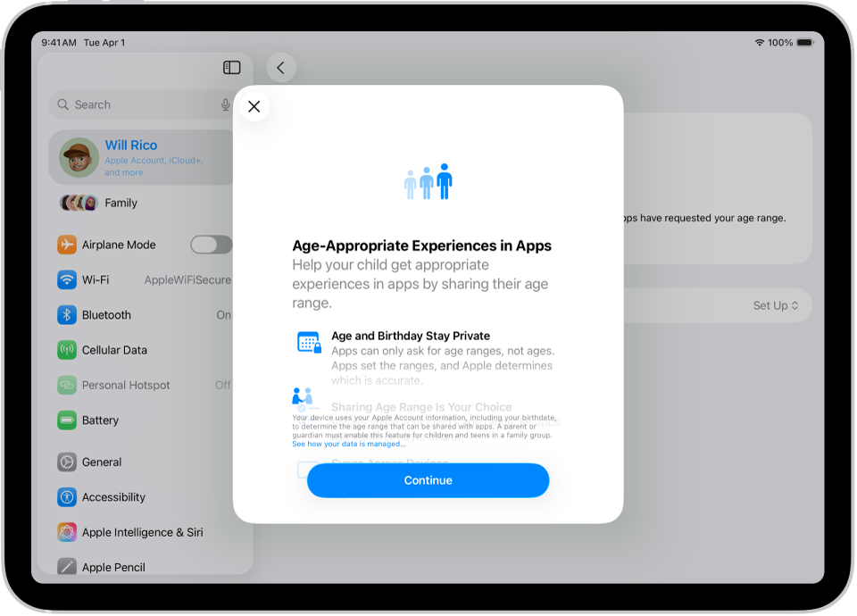Tap the dictation microphone in the search bar
Image resolution: width=857 pixels, height=616 pixels.
point(224,104)
